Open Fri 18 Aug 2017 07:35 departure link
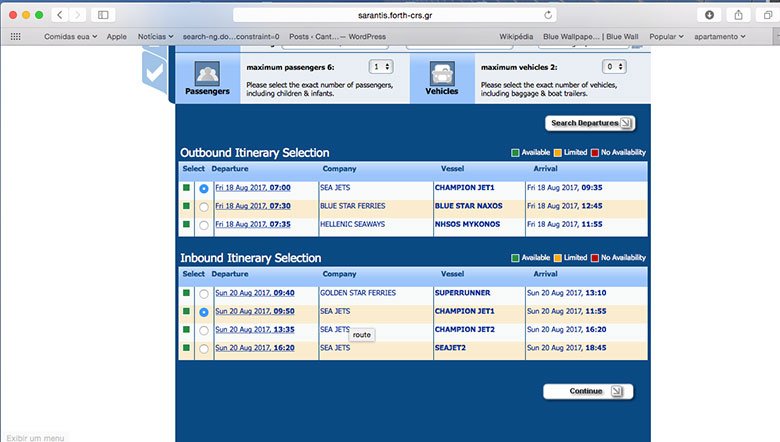Screen dimensions: 780x442 253,224
